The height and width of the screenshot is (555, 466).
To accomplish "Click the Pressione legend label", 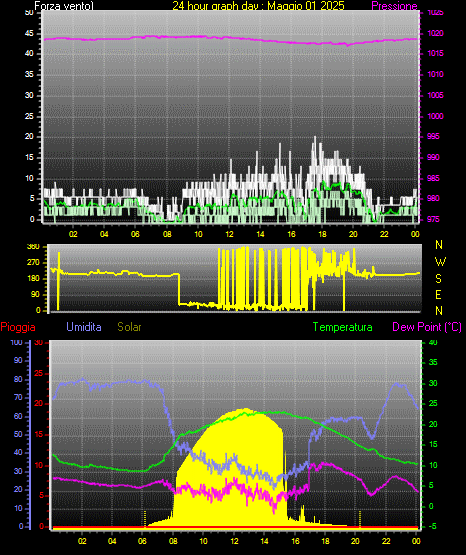I will 394,6.
